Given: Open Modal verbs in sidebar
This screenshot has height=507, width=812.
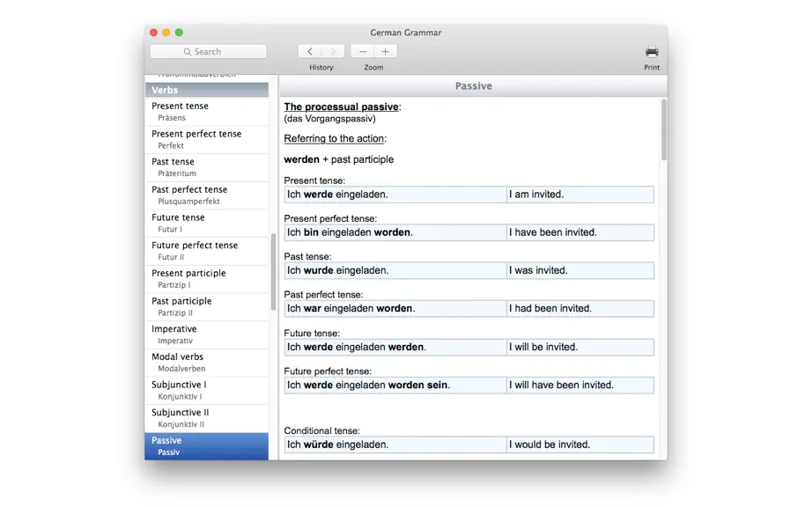Looking at the screenshot, I should (207, 362).
